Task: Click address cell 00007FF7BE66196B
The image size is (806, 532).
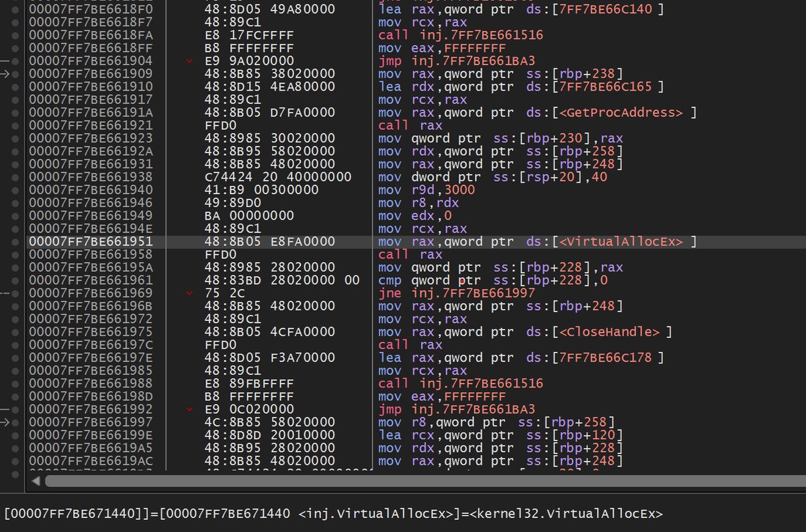Action: [91, 306]
